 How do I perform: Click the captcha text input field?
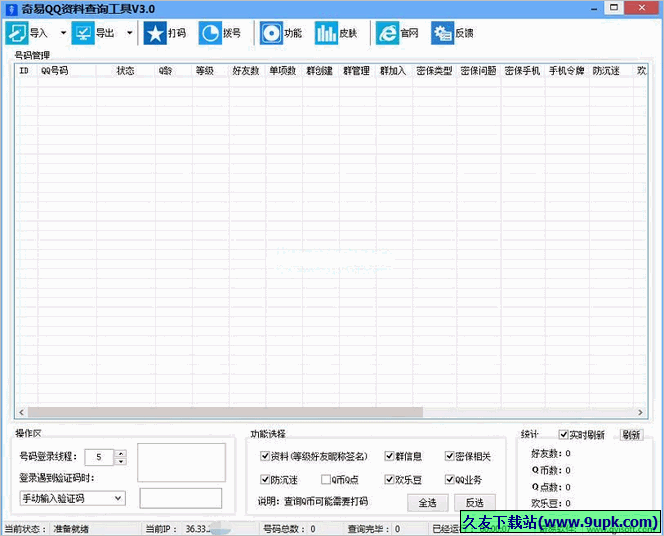[181, 498]
